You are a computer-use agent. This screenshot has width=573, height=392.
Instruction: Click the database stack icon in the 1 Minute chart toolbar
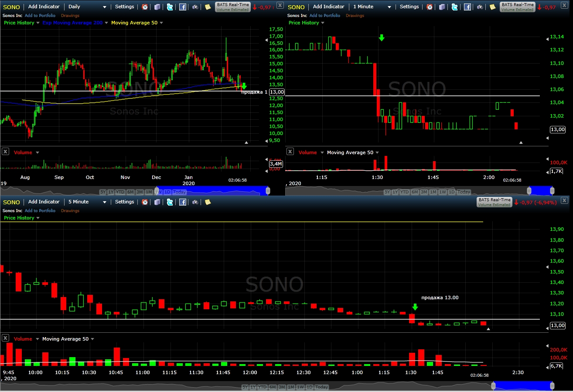click(x=442, y=7)
